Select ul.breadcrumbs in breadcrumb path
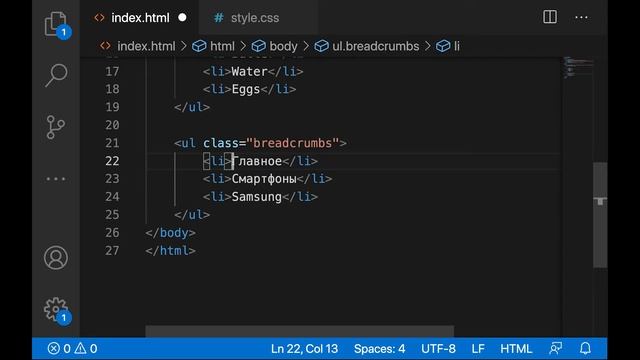 click(376, 46)
